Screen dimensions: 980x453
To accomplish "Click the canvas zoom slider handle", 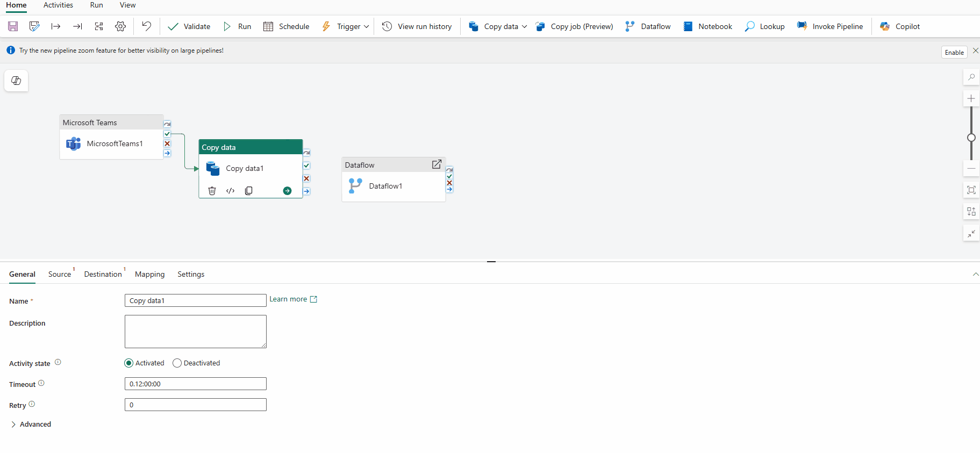I will point(971,138).
